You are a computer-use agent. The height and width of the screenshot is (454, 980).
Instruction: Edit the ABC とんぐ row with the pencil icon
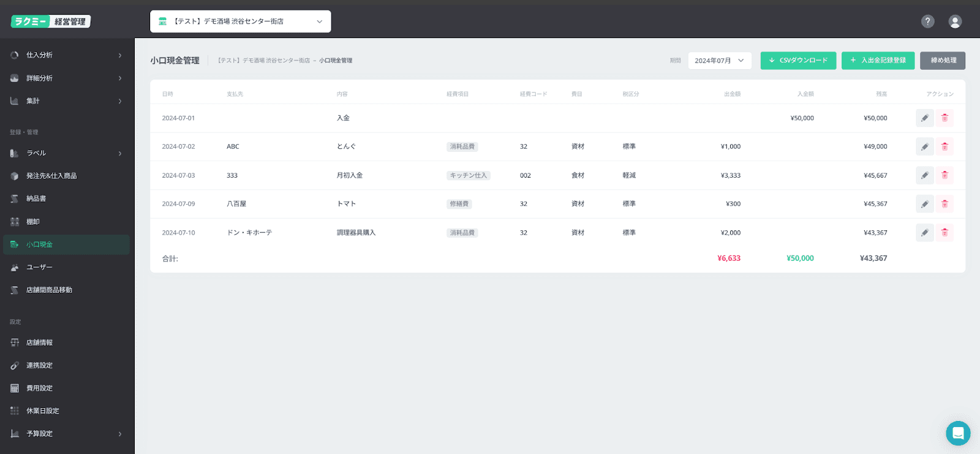point(925,146)
